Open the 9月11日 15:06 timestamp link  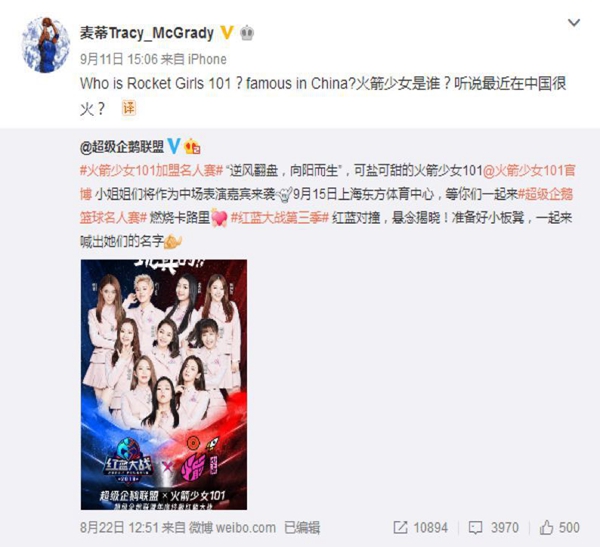119,59
